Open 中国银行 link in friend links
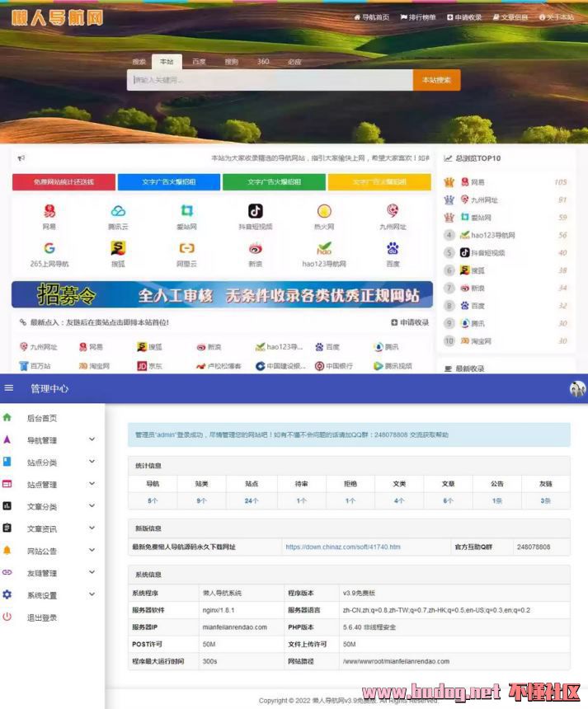 (334, 366)
